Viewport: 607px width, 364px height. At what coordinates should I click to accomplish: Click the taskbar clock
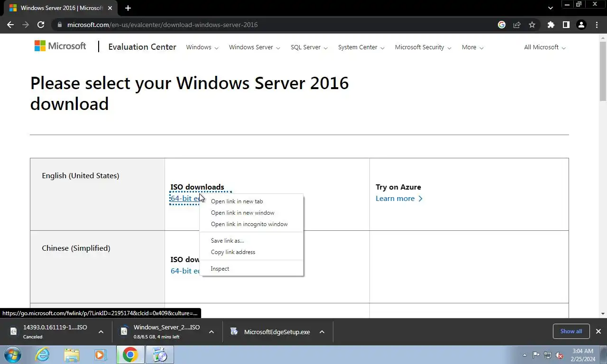[x=583, y=355]
